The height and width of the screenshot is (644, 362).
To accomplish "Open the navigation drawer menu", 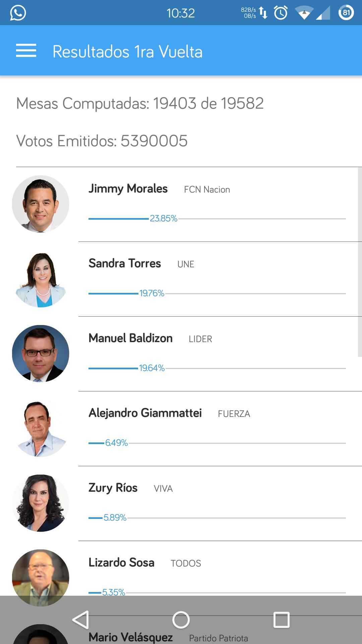I will point(26,50).
